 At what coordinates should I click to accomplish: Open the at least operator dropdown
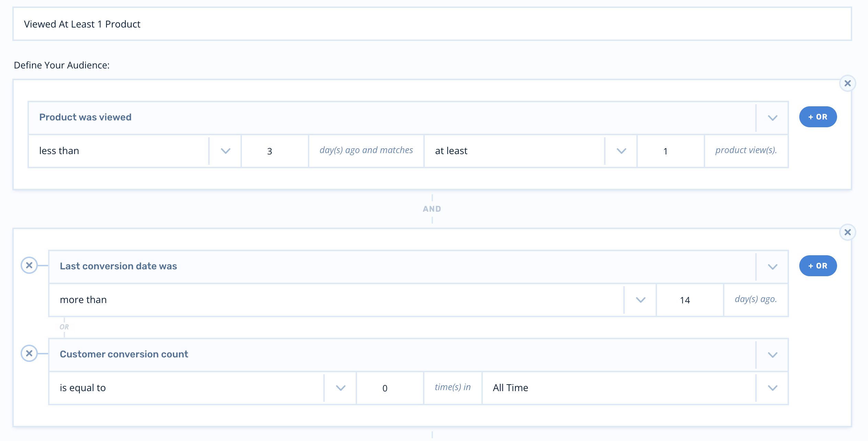pyautogui.click(x=621, y=151)
